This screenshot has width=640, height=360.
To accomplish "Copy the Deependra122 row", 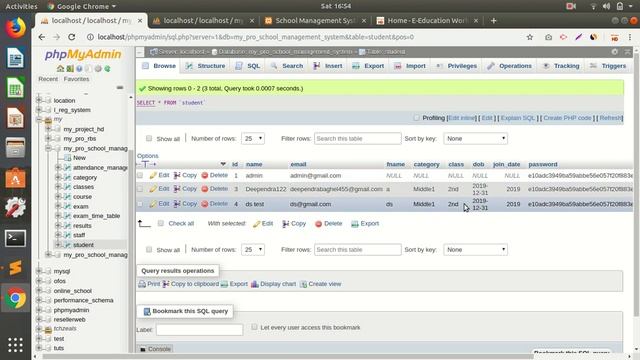I will [185, 189].
